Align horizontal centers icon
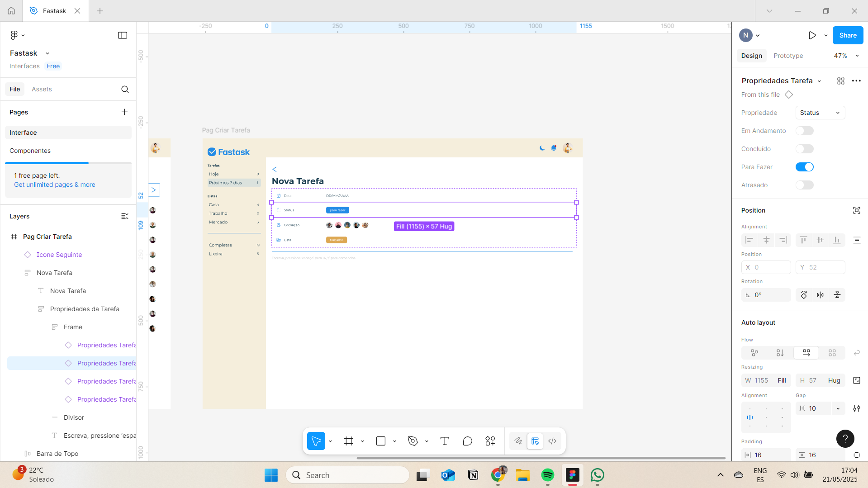Viewport: 868px width, 488px height. 766,240
